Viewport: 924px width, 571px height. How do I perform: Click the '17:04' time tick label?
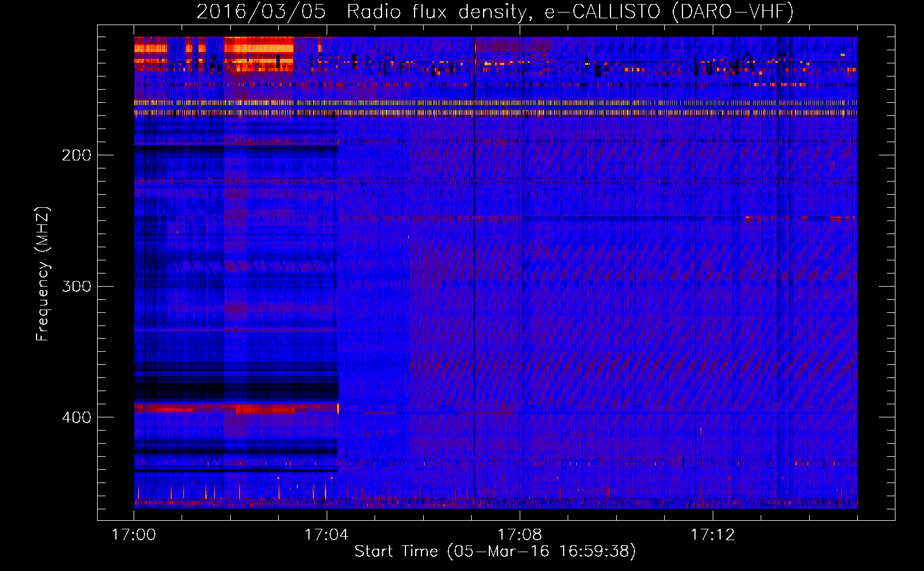[327, 535]
